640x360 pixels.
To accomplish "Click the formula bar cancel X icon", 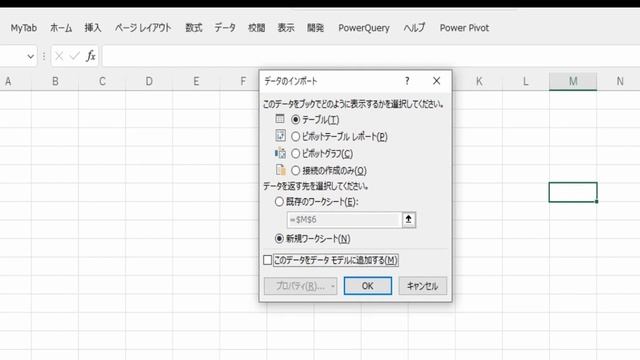I will 59,56.
